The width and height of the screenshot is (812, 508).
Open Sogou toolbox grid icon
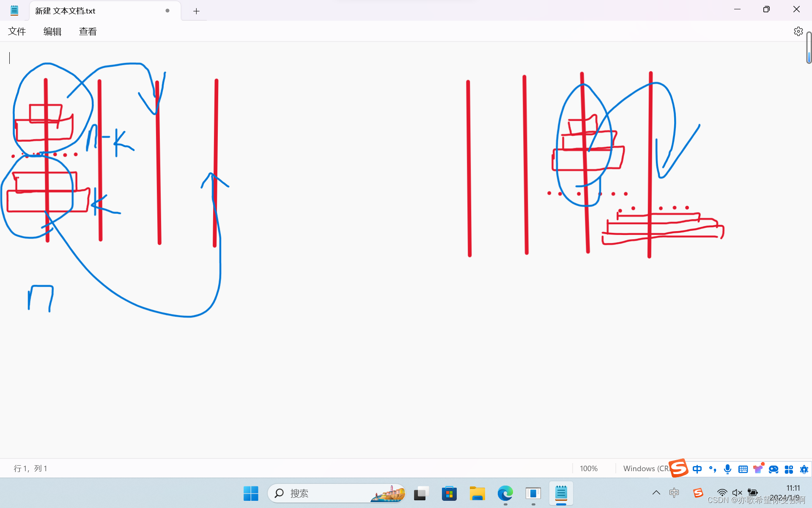[789, 469]
